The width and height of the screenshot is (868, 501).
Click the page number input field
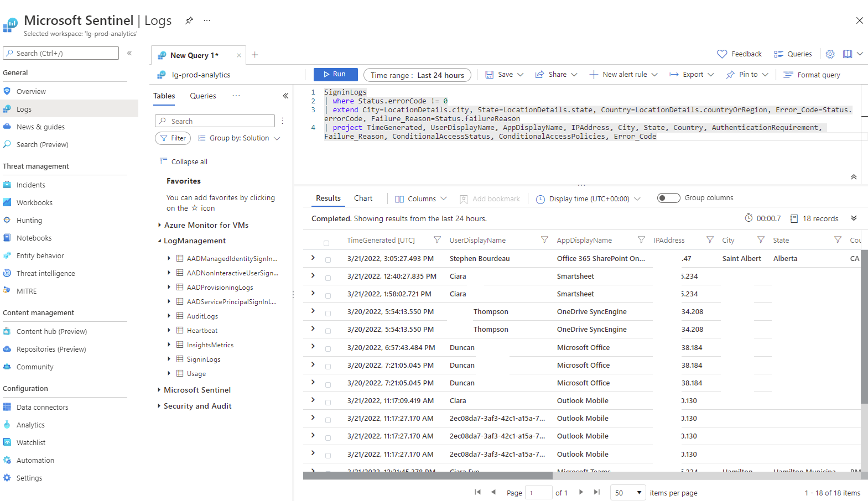pos(538,492)
